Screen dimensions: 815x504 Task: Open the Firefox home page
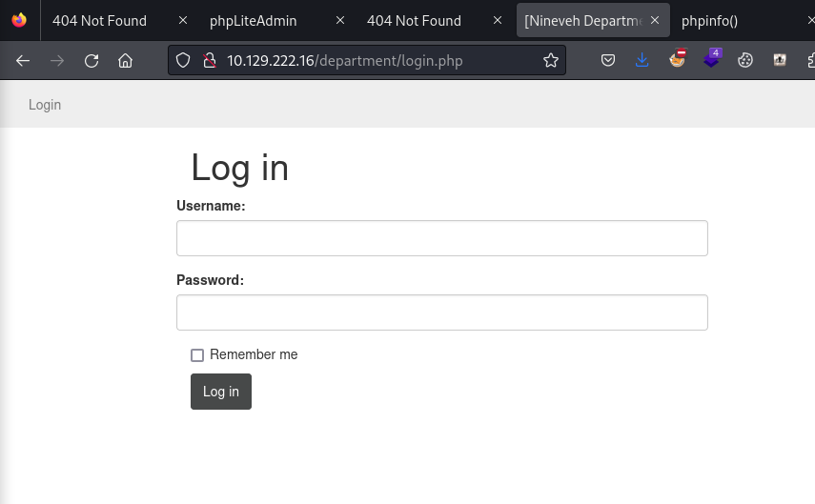point(125,61)
